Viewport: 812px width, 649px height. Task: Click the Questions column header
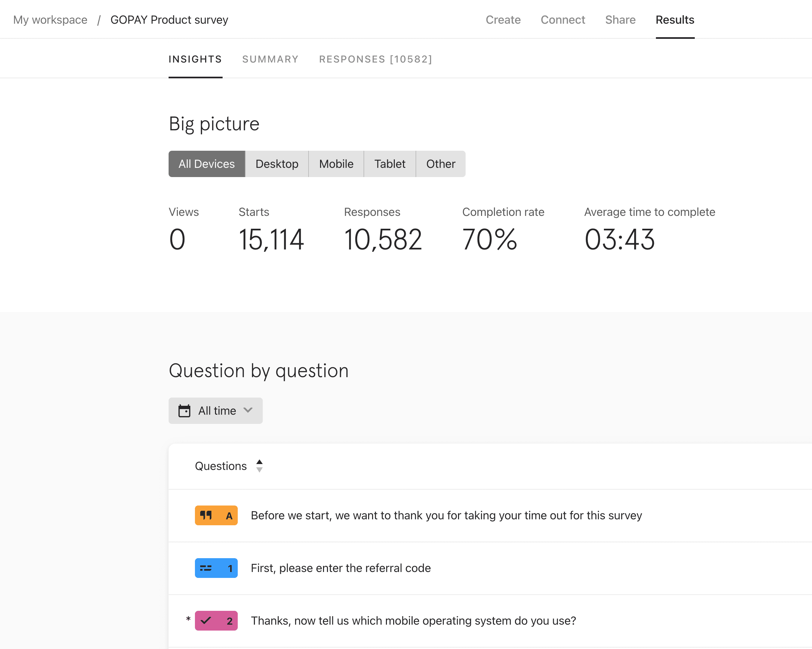pyautogui.click(x=221, y=466)
